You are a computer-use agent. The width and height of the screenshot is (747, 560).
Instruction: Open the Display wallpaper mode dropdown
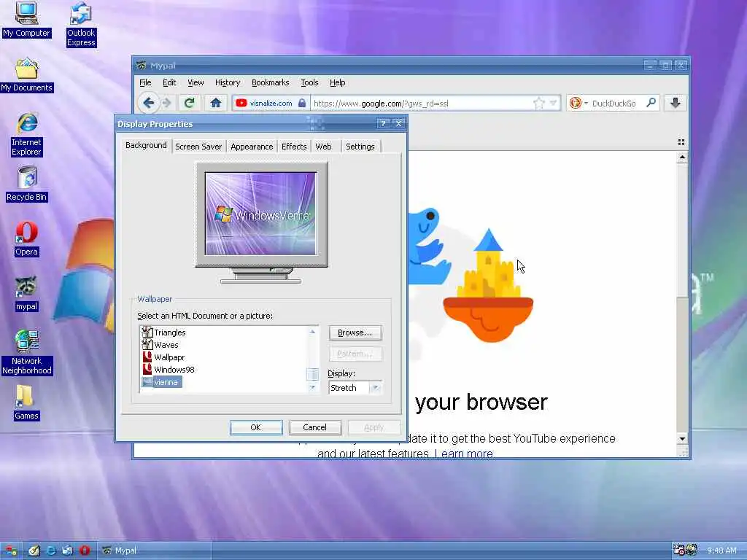click(376, 388)
